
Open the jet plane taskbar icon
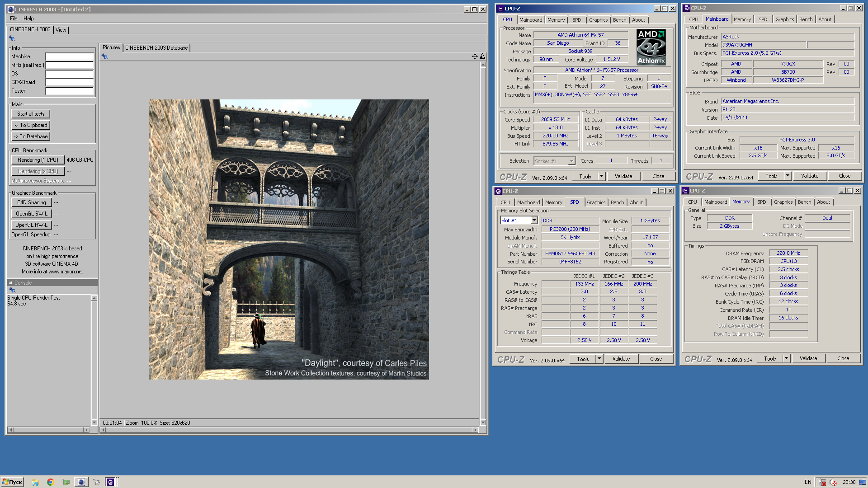pos(96,482)
